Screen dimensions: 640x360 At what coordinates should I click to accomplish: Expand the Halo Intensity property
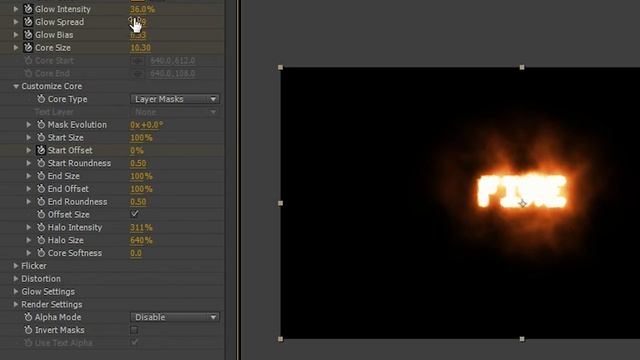29,227
